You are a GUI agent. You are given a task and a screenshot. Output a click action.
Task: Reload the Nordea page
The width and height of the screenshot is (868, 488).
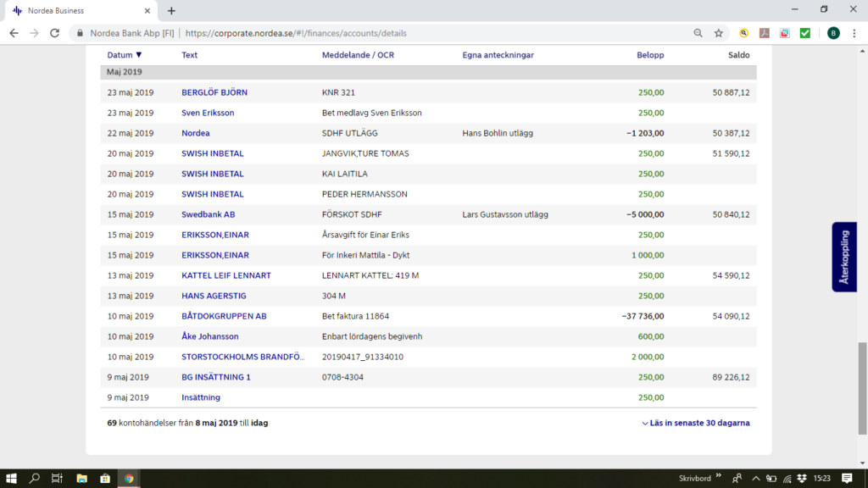[x=55, y=33]
